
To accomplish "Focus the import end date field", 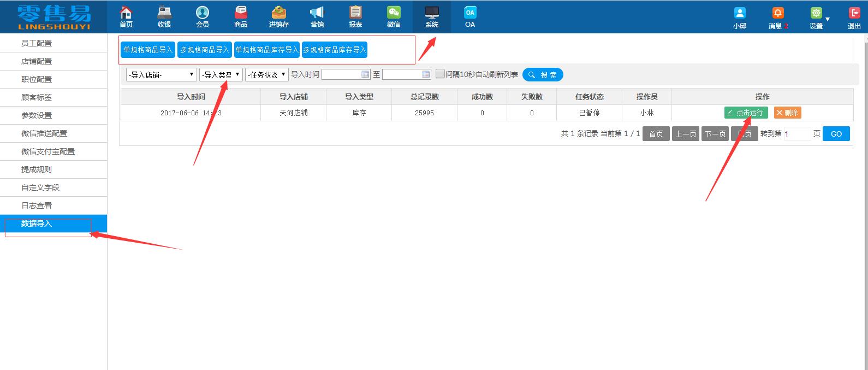I will 407,74.
